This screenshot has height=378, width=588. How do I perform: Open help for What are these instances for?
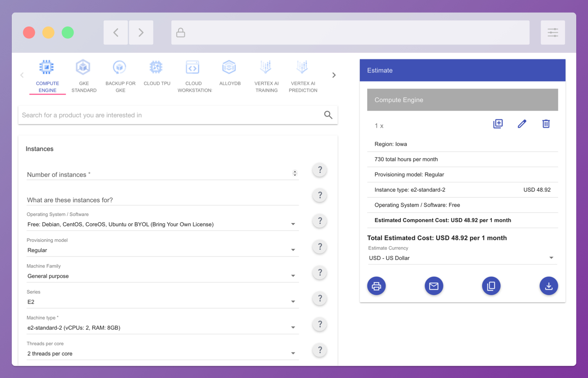point(320,195)
